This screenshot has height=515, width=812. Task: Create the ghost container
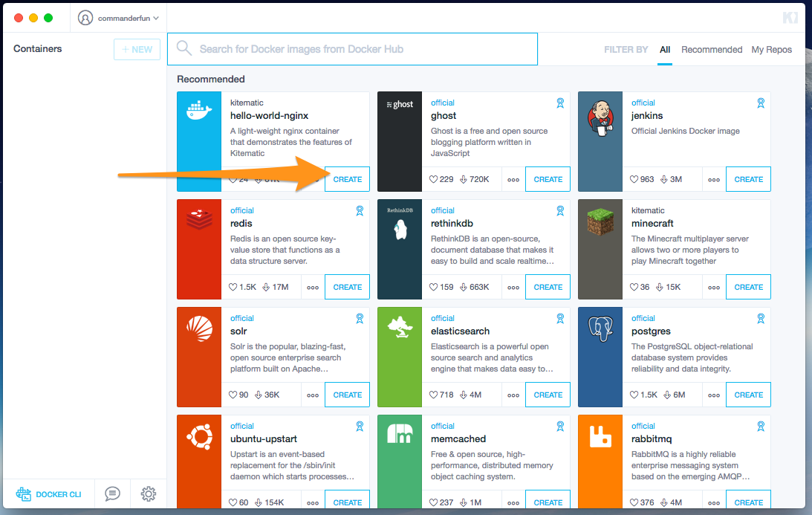[x=548, y=179]
